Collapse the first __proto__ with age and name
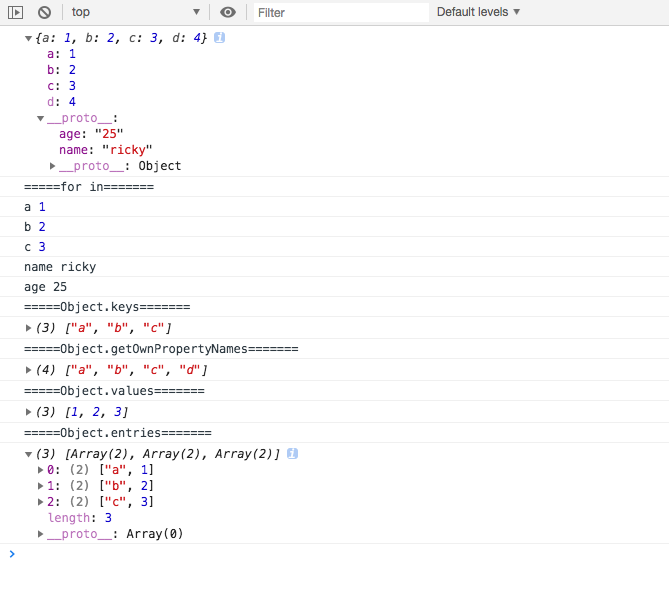This screenshot has width=669, height=599. (x=41, y=118)
